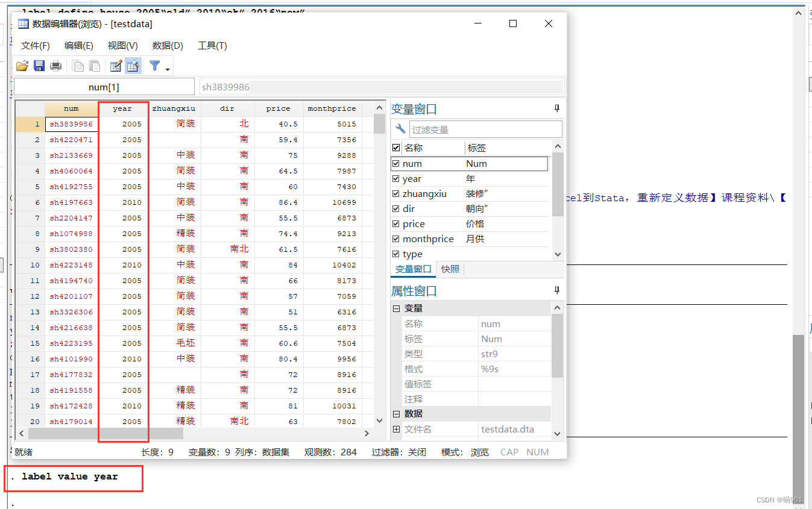Click price cell 86.4

point(279,202)
